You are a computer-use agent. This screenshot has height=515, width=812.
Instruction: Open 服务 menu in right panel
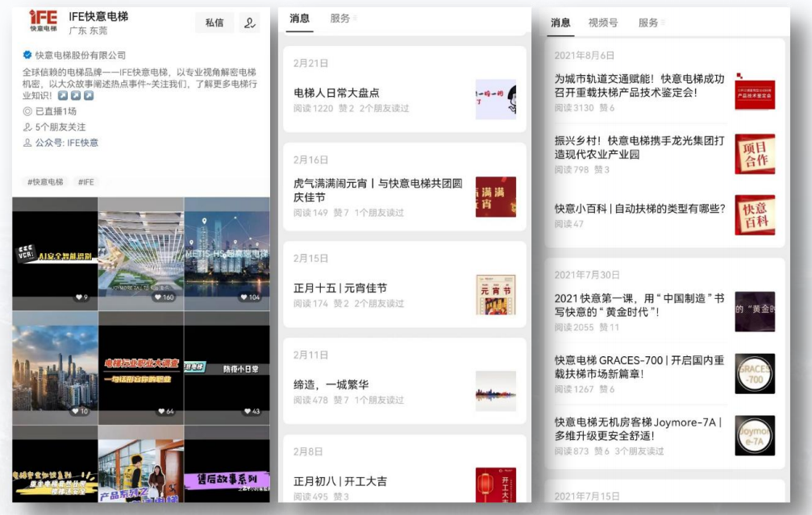pos(651,23)
